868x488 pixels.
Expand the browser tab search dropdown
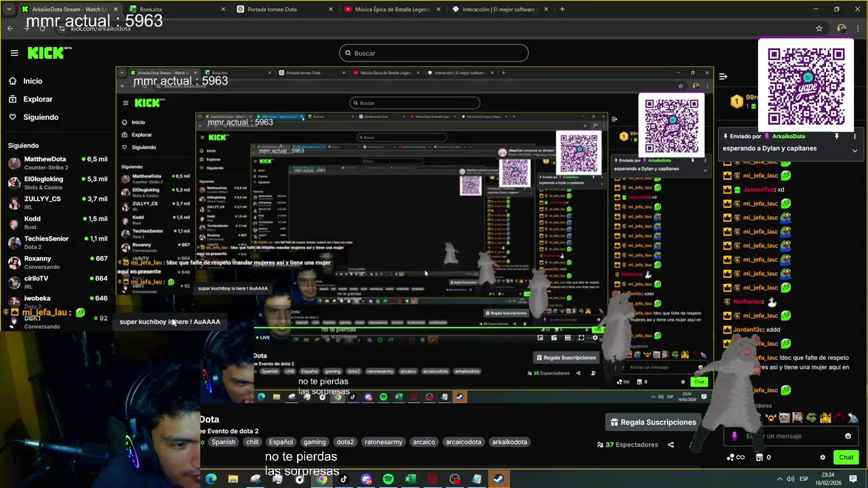click(8, 9)
